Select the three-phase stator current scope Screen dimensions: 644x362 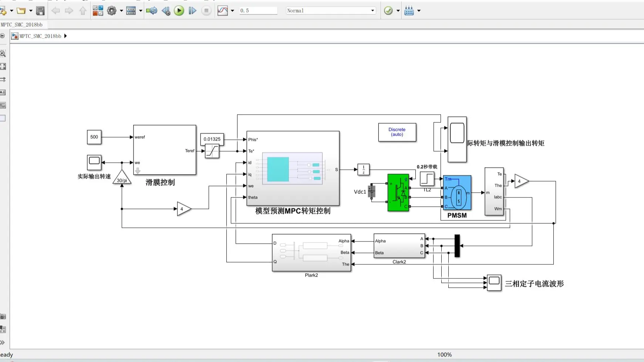494,283
